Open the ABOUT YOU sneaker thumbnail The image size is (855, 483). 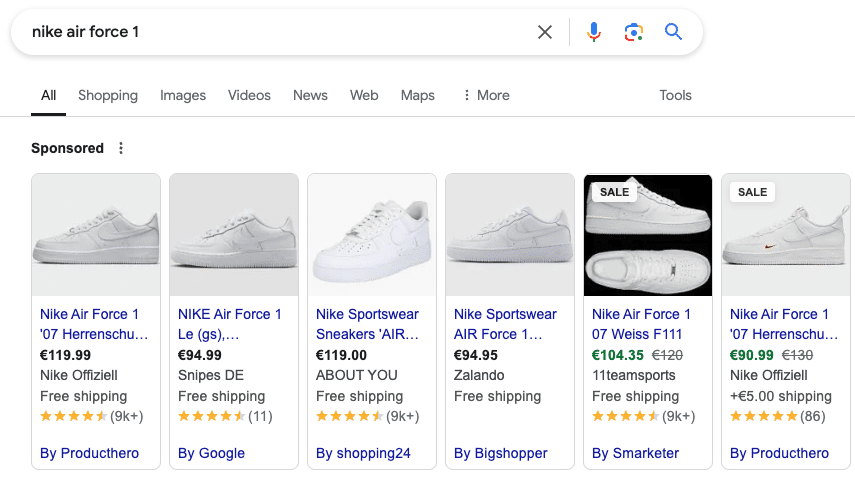coord(372,235)
